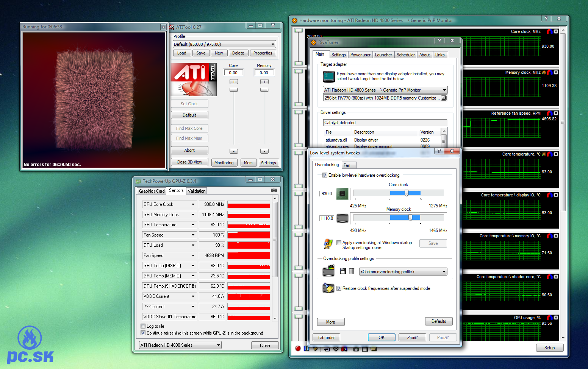Click the Memory clock value field showing 1110.0
Screen dimensions: 588x369
coord(327,218)
